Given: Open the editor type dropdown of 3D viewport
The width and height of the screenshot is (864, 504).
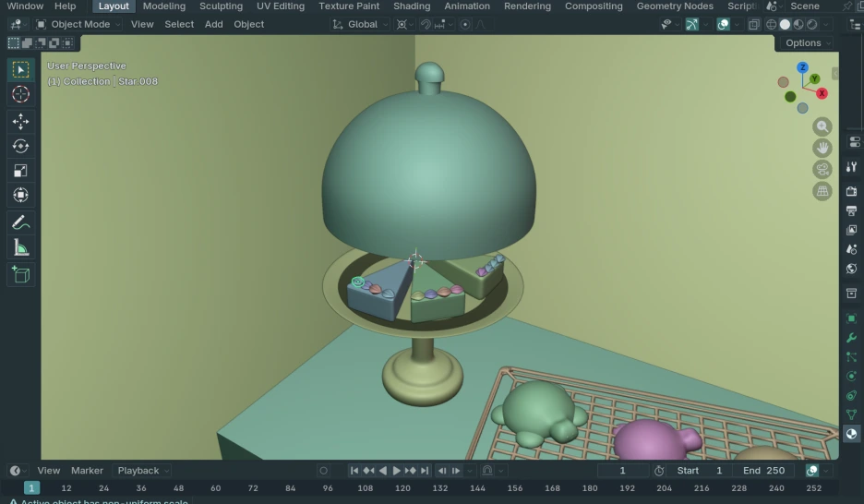Looking at the screenshot, I should coord(18,24).
